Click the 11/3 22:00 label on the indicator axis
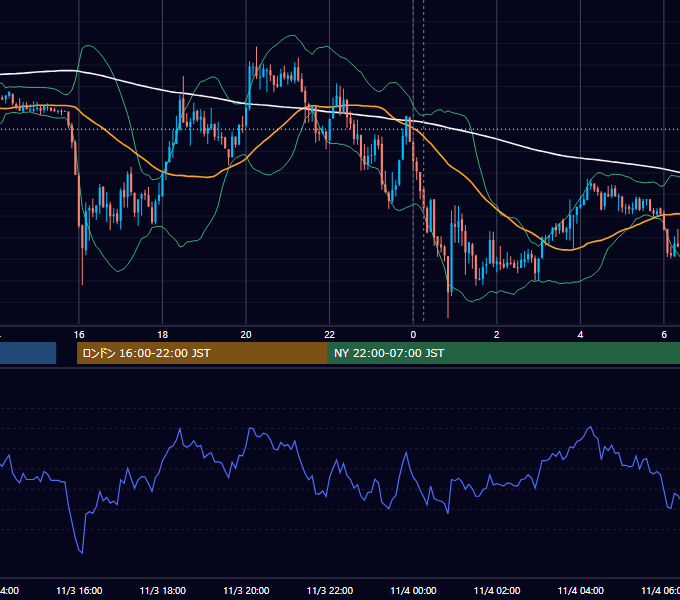Screen dimensions: 680x600 (x=330, y=591)
